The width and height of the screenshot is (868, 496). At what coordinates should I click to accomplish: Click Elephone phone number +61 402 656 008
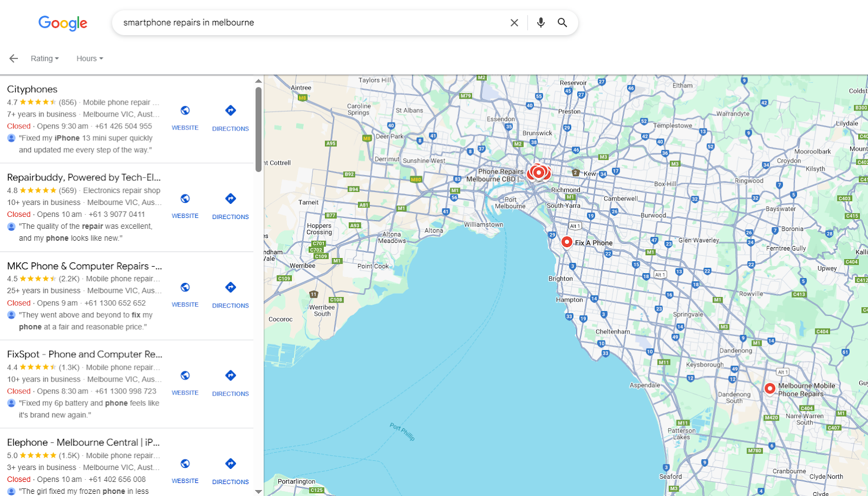click(117, 480)
